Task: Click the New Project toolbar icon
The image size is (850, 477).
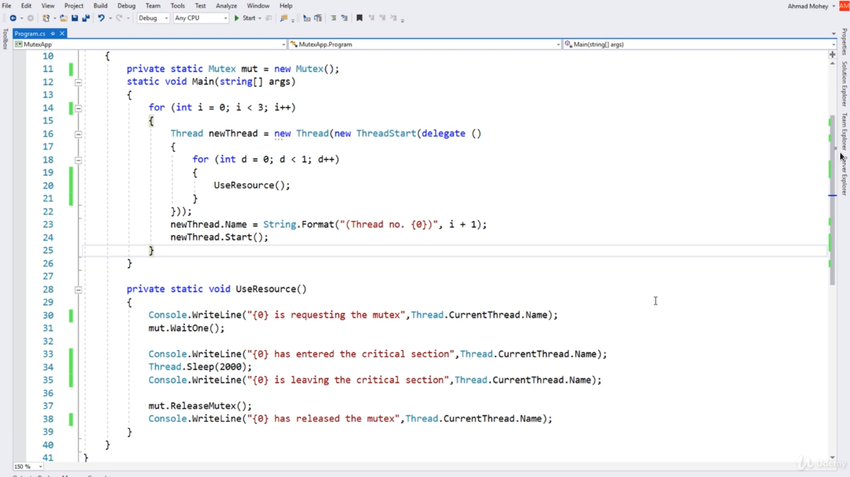Action: [46, 18]
